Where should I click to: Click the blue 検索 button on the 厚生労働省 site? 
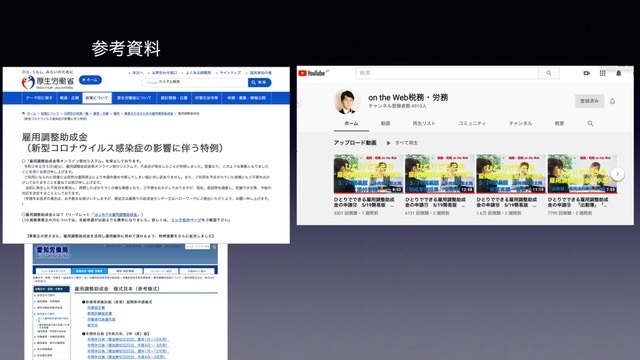point(260,82)
